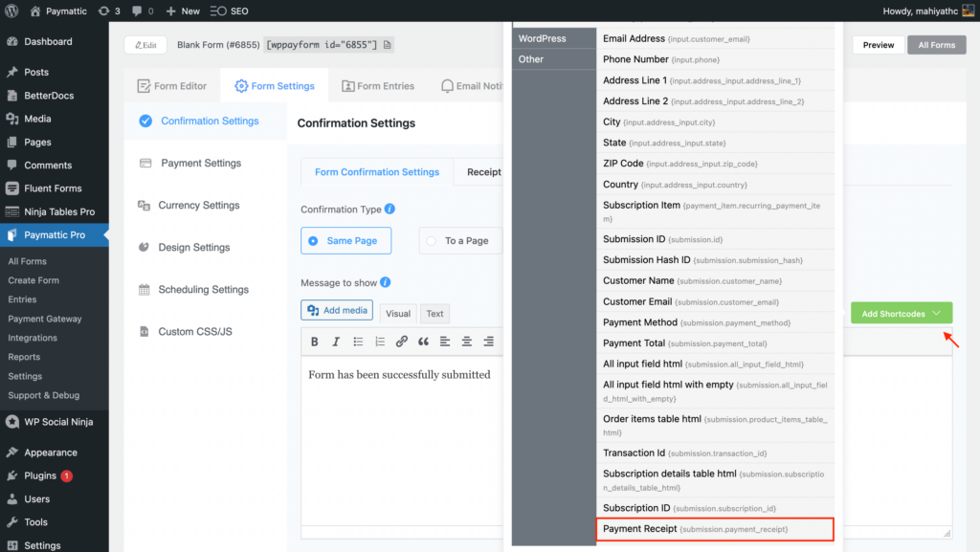Screen dimensions: 980x552
Task: Click the All Forms button
Action: (x=936, y=45)
